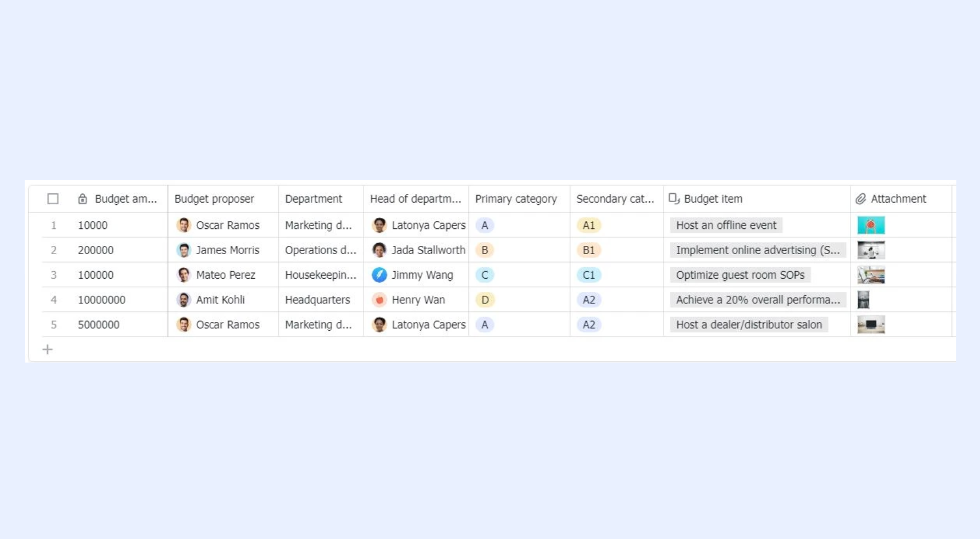Open the row 5 attachment thumbnail
Screen dimensions: 980x539
[x=871, y=324]
